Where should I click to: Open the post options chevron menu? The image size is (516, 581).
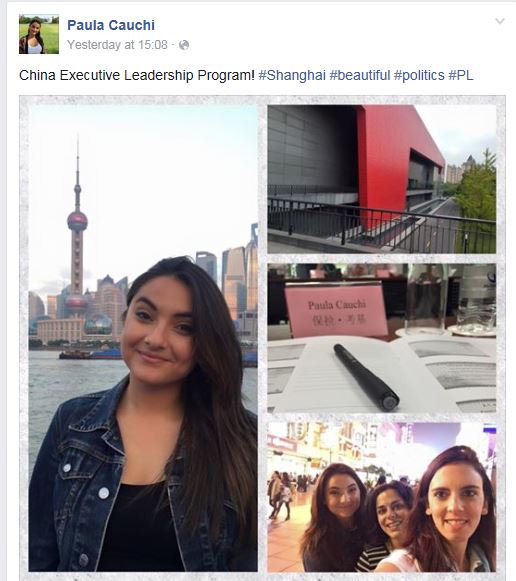click(x=500, y=21)
